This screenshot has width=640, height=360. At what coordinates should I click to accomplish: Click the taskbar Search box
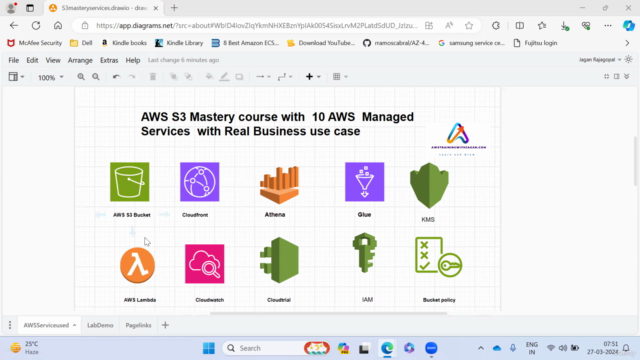click(x=276, y=348)
